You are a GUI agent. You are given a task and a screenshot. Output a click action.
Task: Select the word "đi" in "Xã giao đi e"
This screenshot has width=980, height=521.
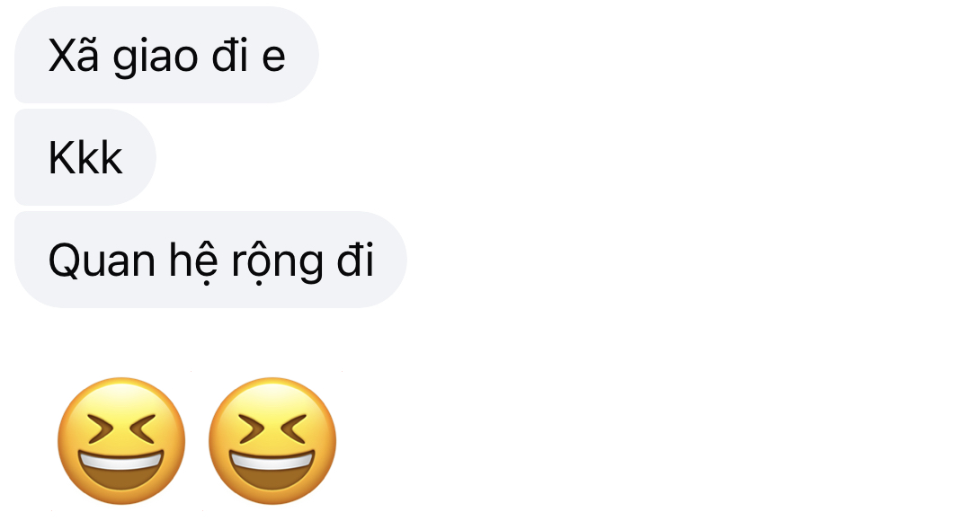pos(229,55)
